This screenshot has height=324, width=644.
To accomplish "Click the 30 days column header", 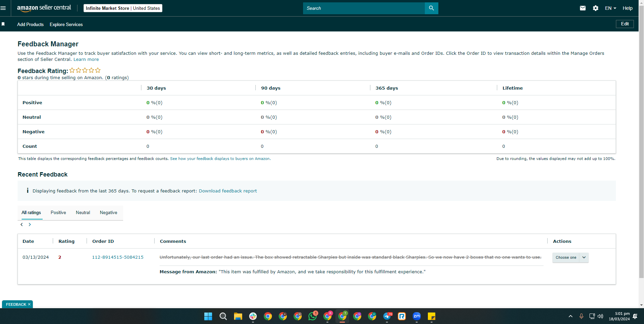I will click(156, 88).
